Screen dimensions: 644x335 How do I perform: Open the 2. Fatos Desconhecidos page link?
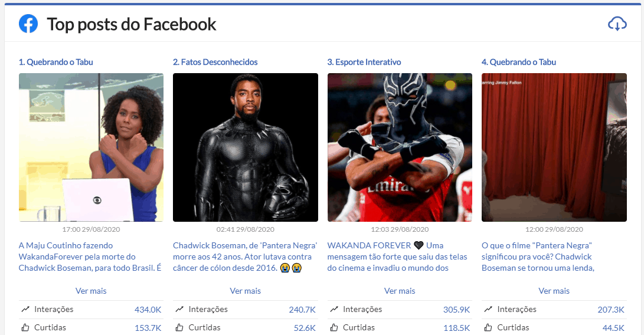click(x=215, y=62)
